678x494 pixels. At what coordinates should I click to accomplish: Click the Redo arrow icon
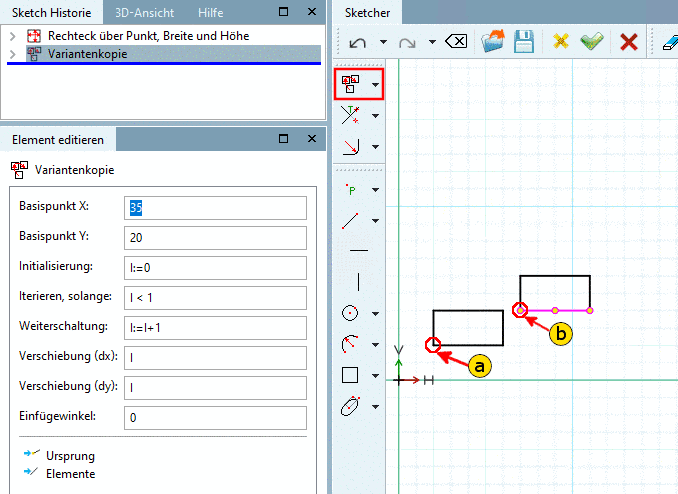click(407, 42)
